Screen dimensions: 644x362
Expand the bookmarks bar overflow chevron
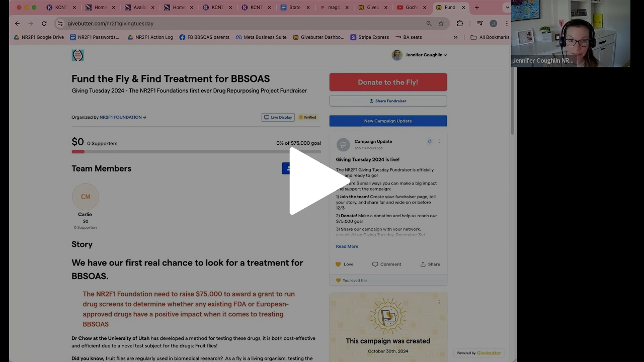click(455, 37)
